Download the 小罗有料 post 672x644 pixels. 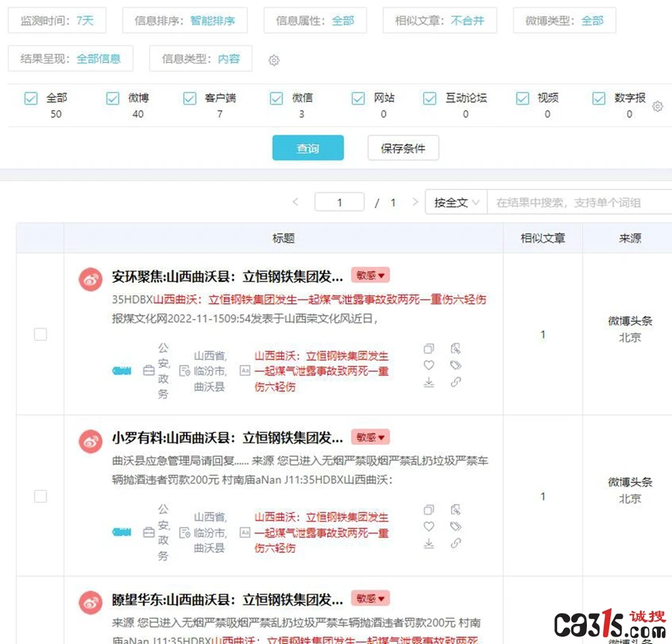tap(429, 543)
